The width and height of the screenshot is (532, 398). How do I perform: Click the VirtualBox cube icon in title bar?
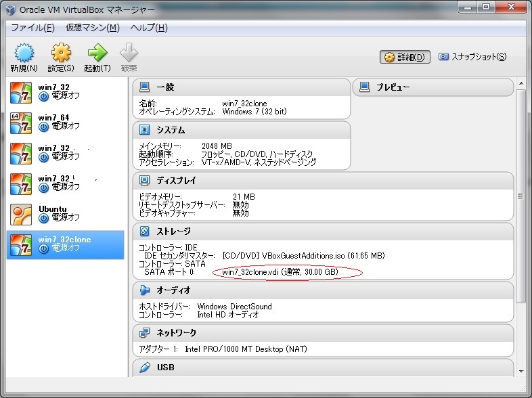point(11,9)
